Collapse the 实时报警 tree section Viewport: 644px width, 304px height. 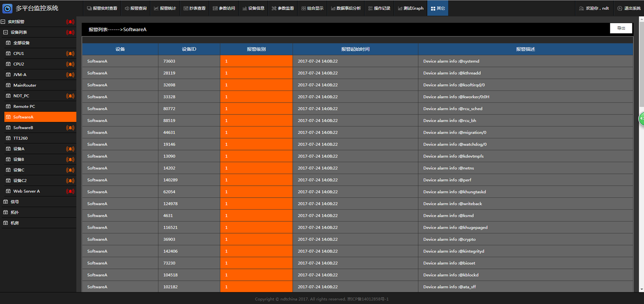pyautogui.click(x=3, y=21)
